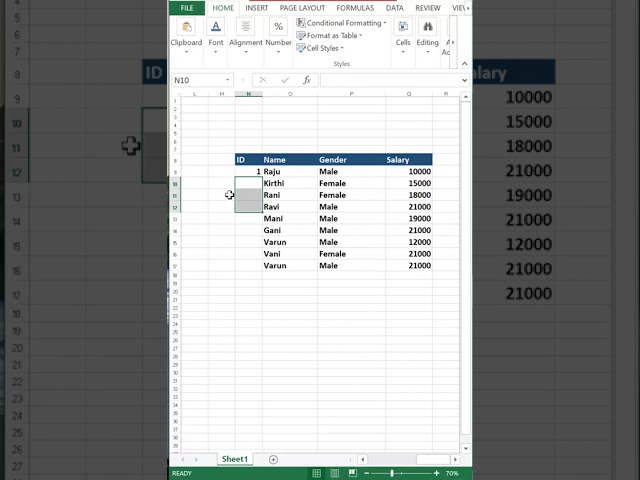Select the cell containing Raju

[x=290, y=171]
